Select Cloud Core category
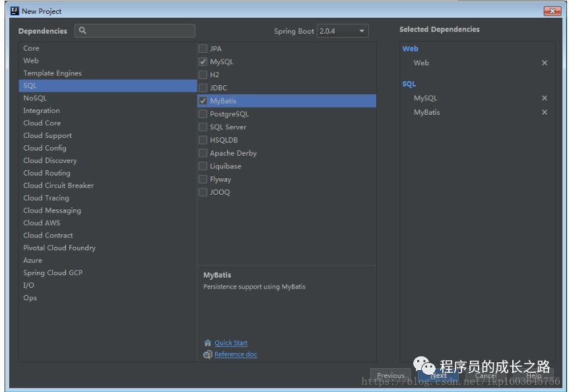The image size is (569, 392). click(x=108, y=123)
